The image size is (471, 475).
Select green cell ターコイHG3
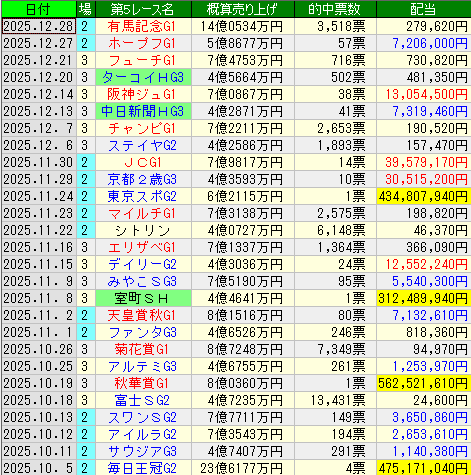[x=143, y=77]
